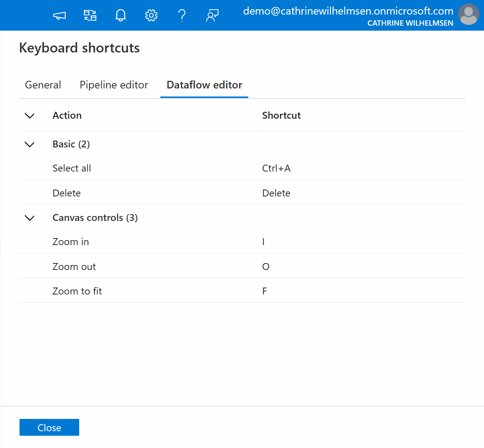This screenshot has height=448, width=484.
Task: Open the notifications bell
Action: coord(121,16)
